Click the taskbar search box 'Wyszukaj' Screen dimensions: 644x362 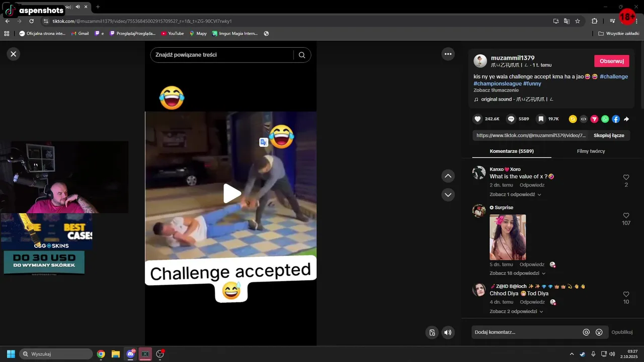[x=56, y=354]
